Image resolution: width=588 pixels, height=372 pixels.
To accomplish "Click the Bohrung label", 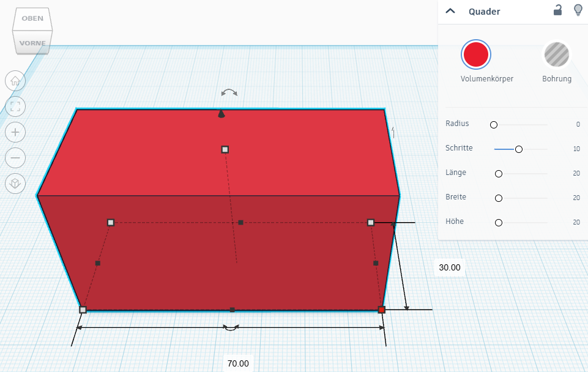I will (x=557, y=79).
